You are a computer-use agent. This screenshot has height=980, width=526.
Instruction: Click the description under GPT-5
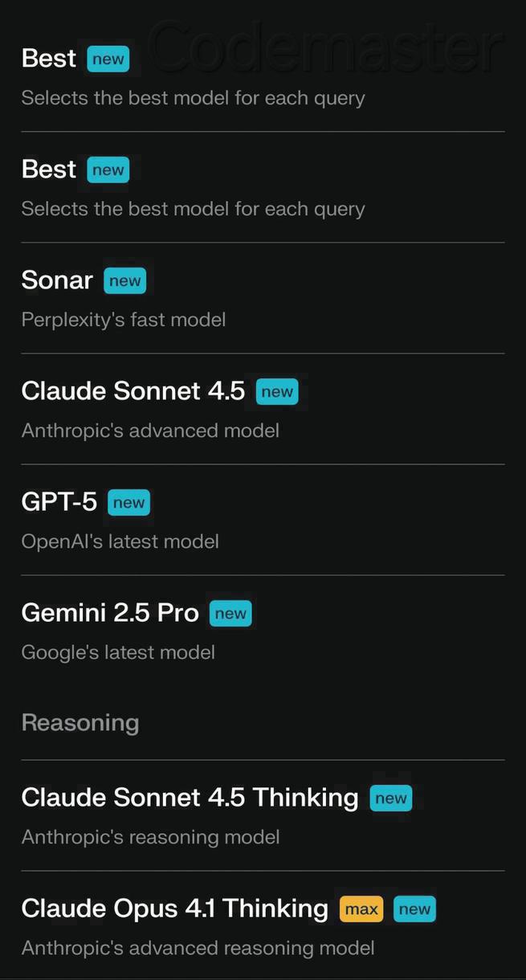120,541
